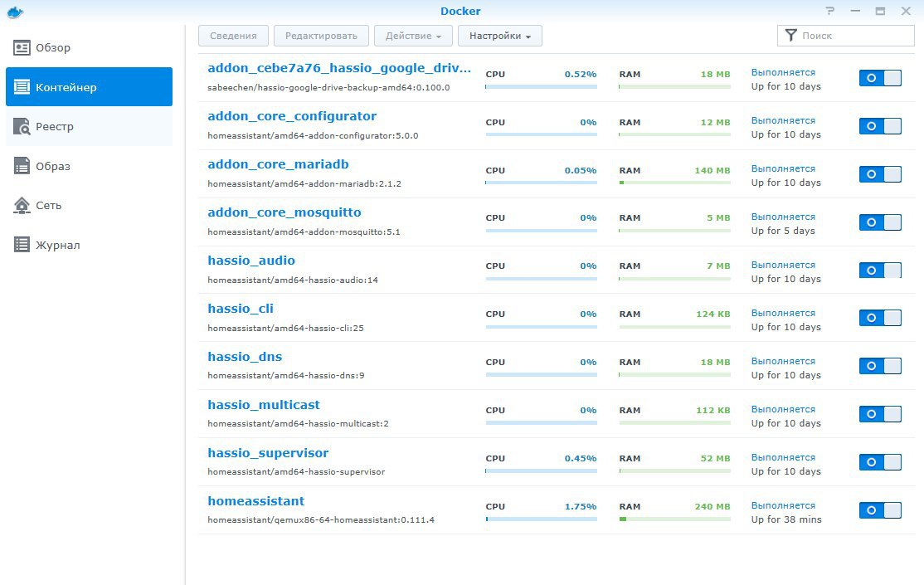Click the 'Up for 38 mins' status text

point(786,519)
